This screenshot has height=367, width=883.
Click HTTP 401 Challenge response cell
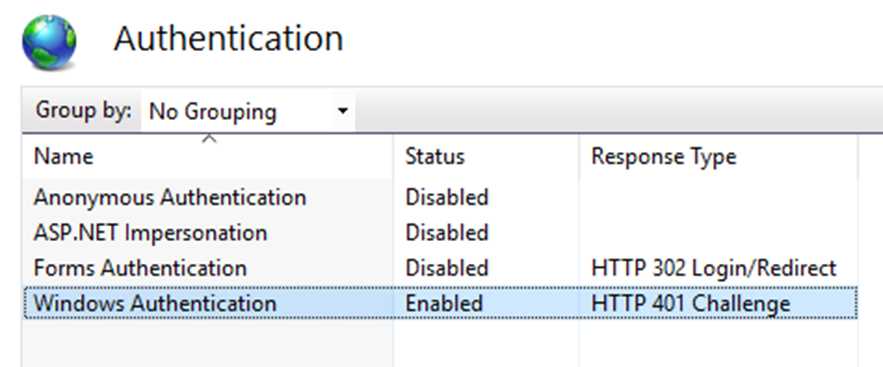(x=690, y=303)
